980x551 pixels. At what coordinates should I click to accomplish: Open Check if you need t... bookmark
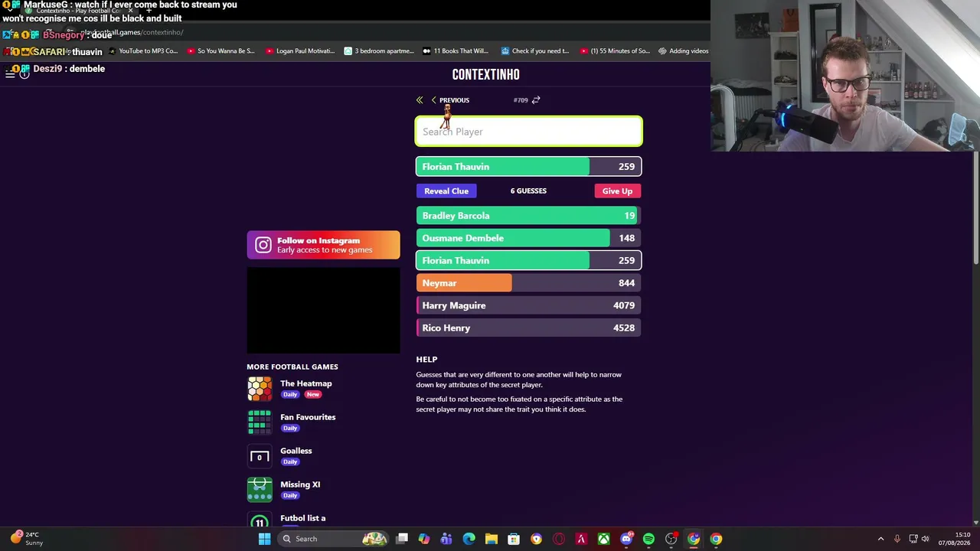535,51
